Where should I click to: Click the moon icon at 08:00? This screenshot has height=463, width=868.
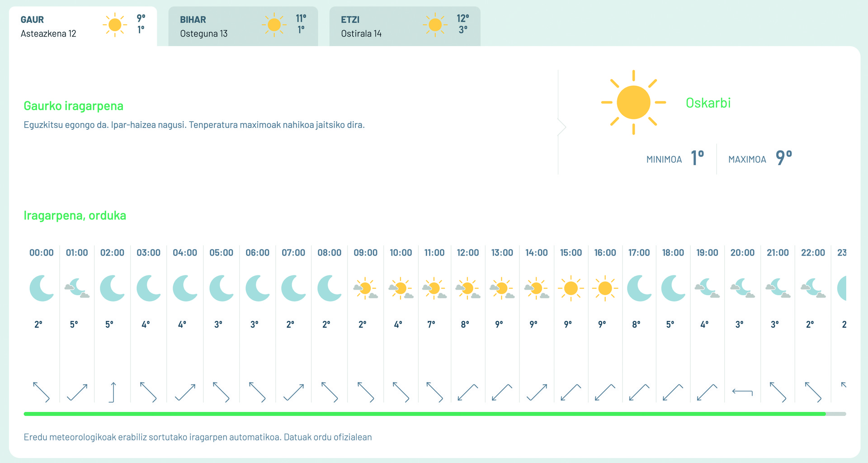[x=330, y=288]
